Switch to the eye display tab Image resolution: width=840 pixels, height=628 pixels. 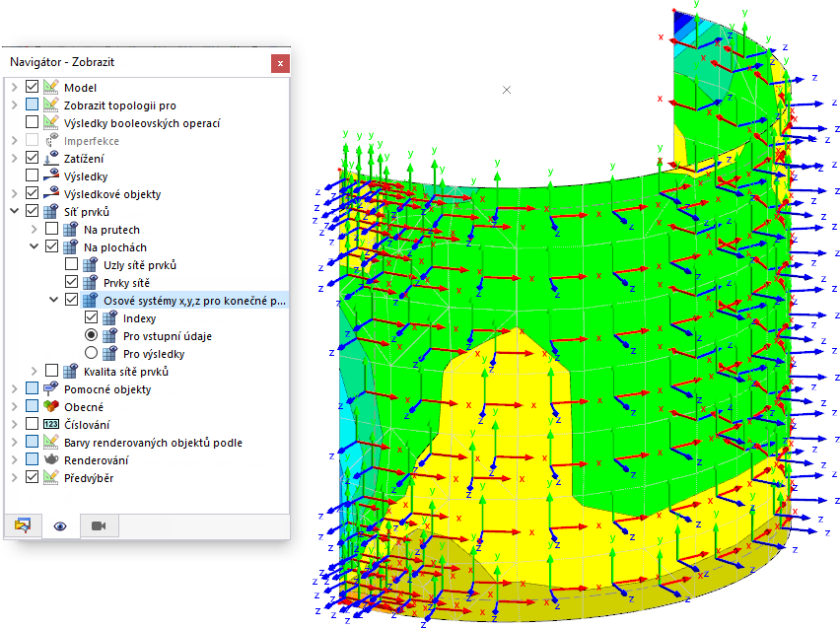coord(60,525)
